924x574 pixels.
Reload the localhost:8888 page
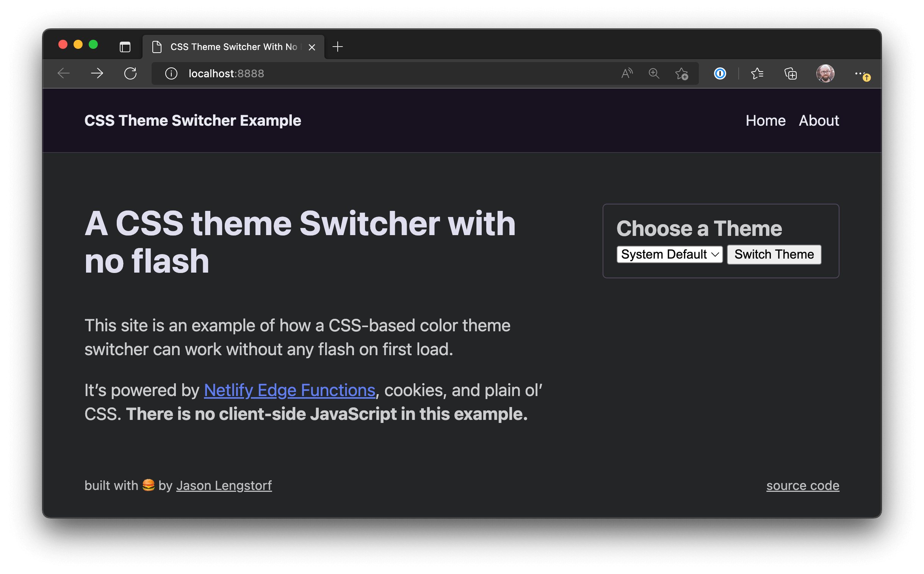[130, 73]
